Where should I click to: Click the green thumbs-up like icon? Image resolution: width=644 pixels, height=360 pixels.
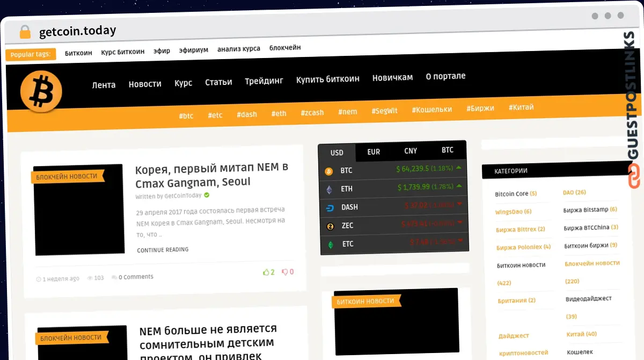tap(266, 272)
